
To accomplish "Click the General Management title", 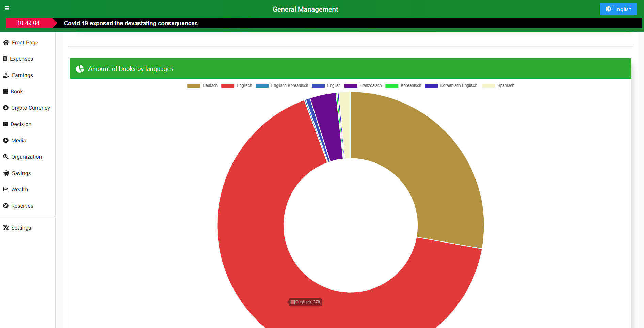I will [305, 9].
